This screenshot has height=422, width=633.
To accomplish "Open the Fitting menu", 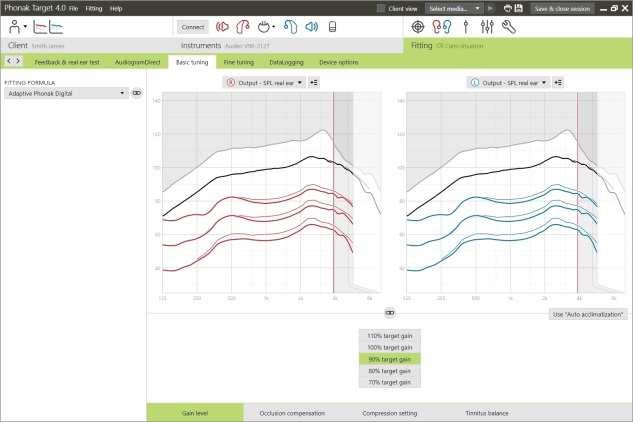I will point(94,8).
